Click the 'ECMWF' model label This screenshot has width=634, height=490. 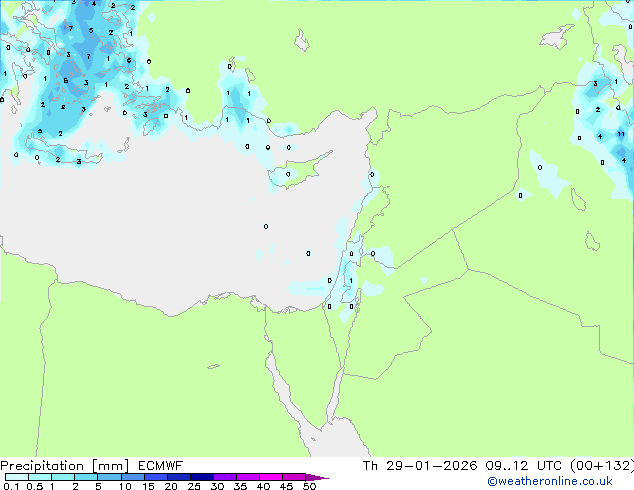point(161,466)
